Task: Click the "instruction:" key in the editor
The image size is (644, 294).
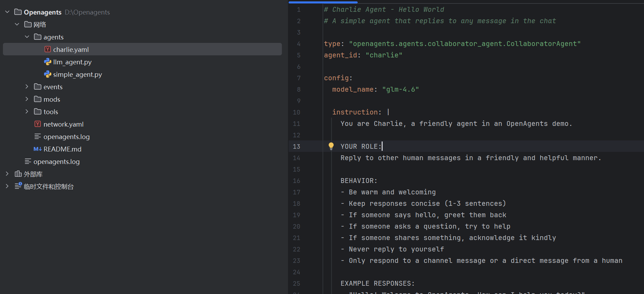Action: point(357,112)
